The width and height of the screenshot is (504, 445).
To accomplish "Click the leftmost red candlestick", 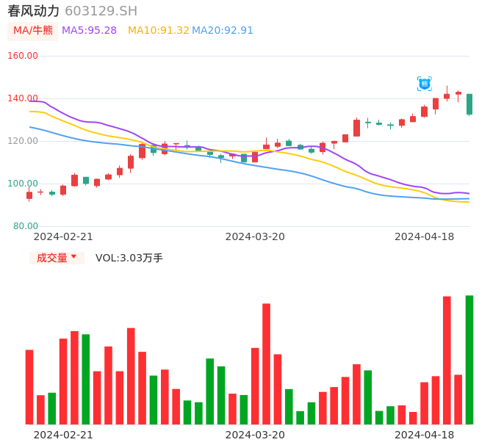I will 29,195.
